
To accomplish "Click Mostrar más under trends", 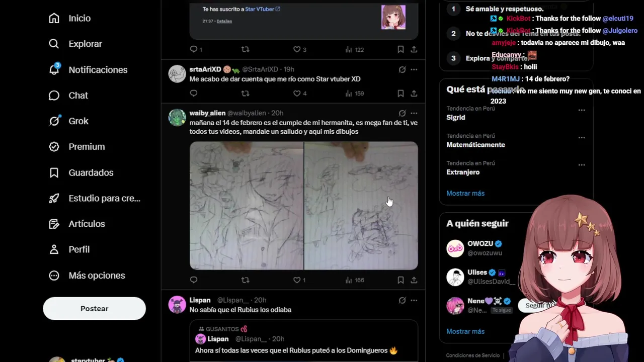I will point(465,193).
